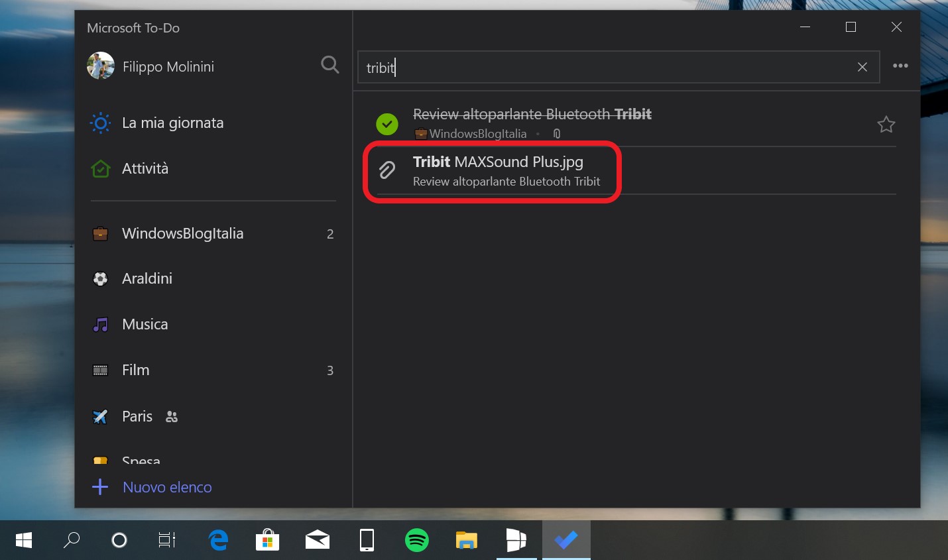This screenshot has width=948, height=560.
Task: Open taskbar search magnifier
Action: 72,540
